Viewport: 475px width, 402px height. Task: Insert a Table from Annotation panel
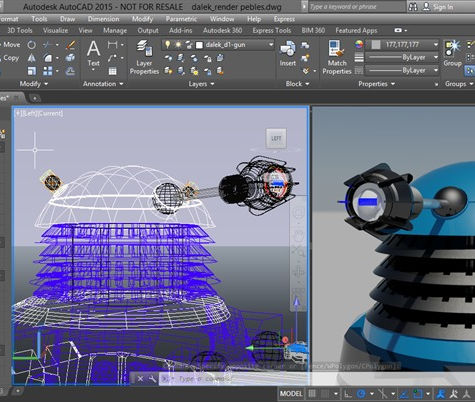tap(113, 71)
